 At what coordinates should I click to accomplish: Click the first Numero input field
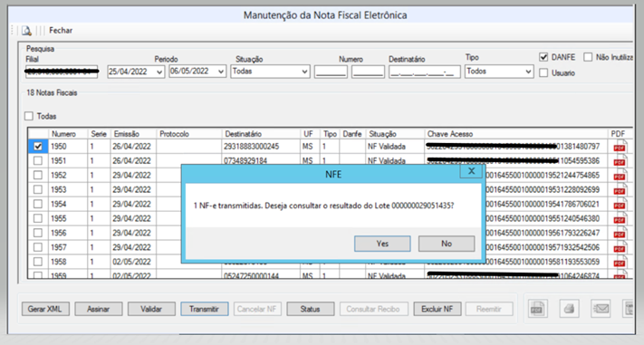click(331, 72)
